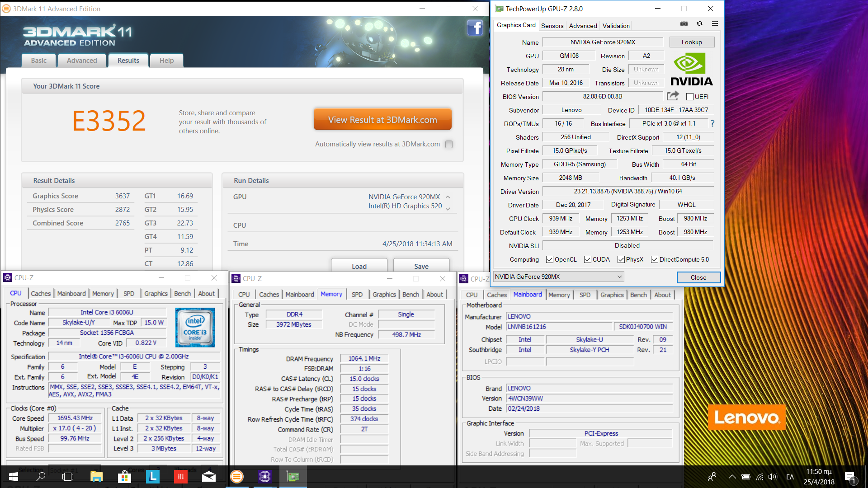Open the Action Center notification icon
This screenshot has width=868, height=488.
coord(850,477)
